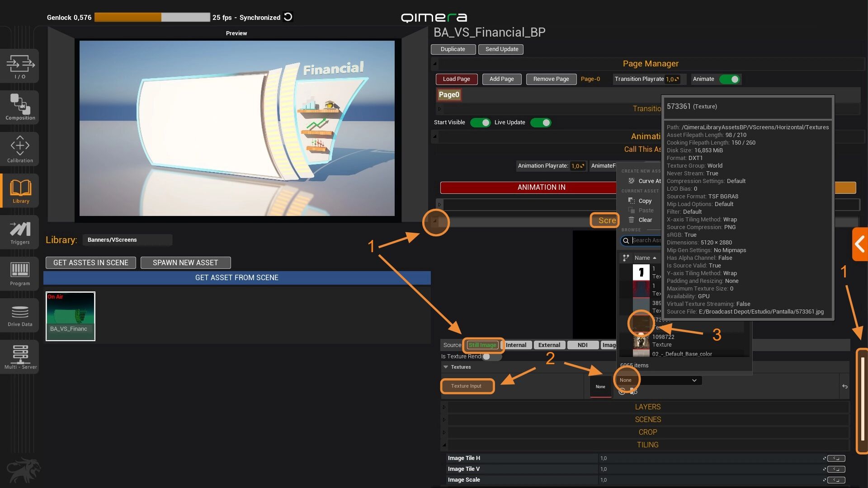Disable the Start Visible toggle
868x488 pixels.
480,122
